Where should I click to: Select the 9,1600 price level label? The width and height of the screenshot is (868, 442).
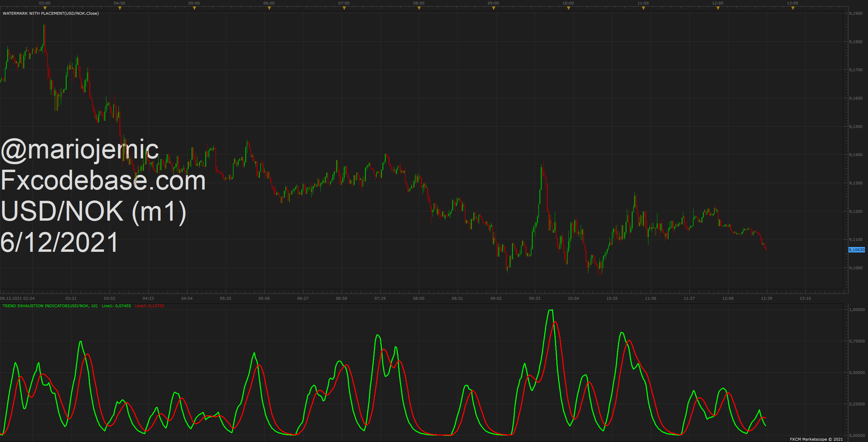tap(856, 98)
